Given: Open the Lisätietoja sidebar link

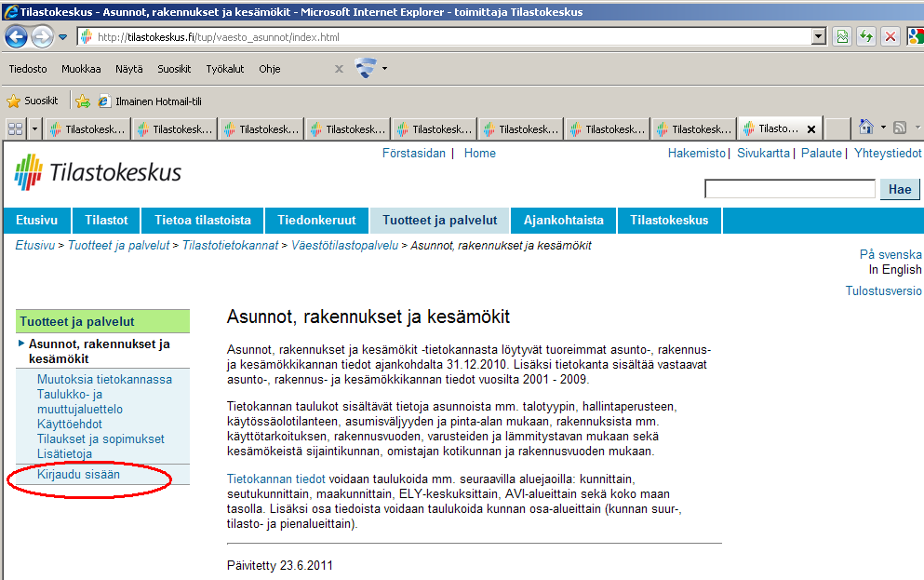Looking at the screenshot, I should tap(64, 454).
